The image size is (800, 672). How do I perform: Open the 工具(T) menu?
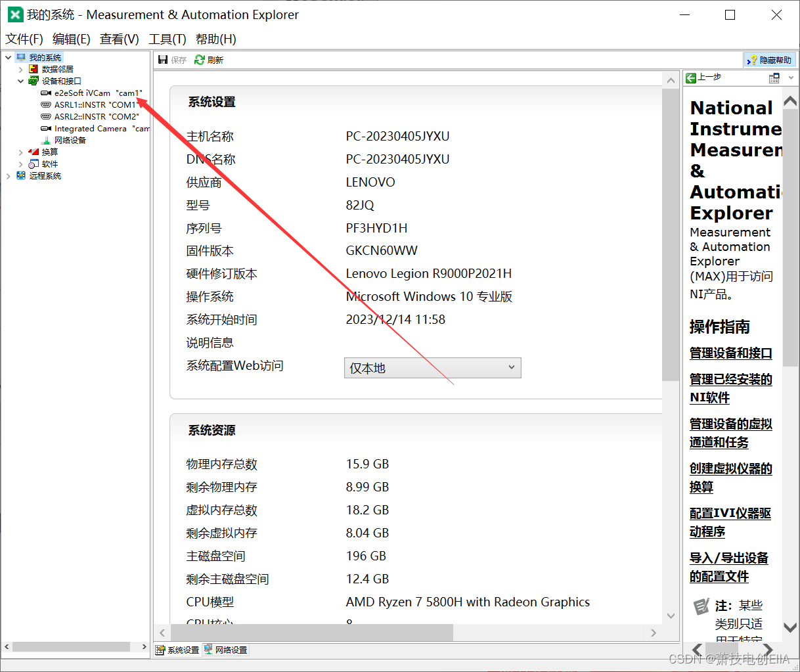(167, 39)
